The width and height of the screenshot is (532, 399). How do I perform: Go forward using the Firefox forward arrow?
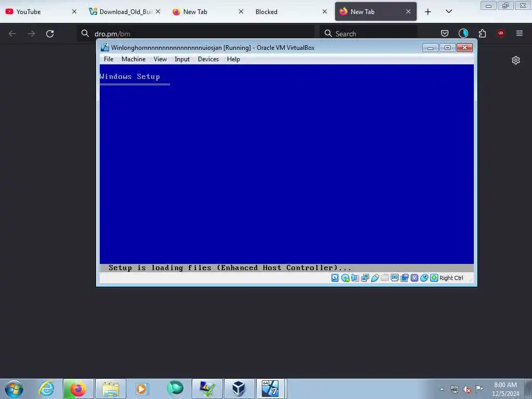point(31,34)
